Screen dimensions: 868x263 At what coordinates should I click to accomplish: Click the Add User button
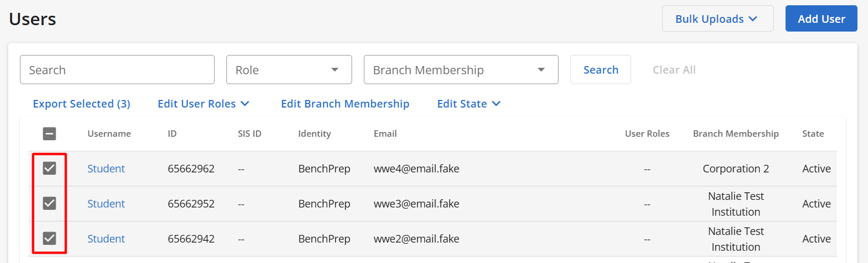[x=821, y=19]
